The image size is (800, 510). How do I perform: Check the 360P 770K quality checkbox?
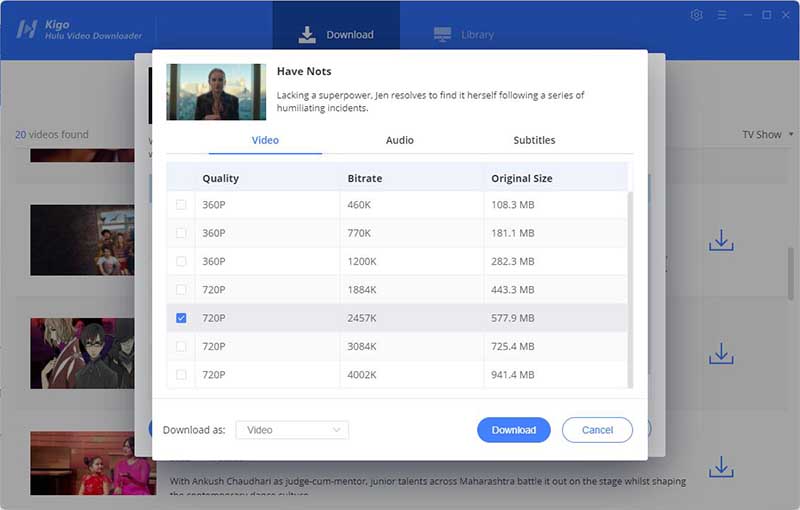pyautogui.click(x=181, y=233)
